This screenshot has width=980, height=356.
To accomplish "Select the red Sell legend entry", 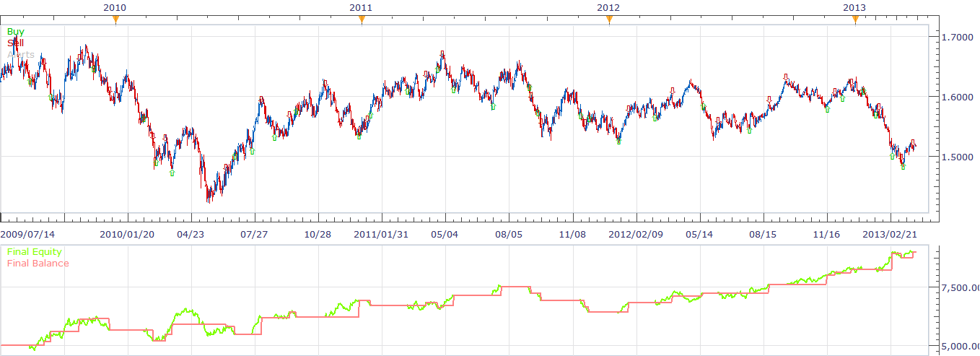I will pos(15,43).
